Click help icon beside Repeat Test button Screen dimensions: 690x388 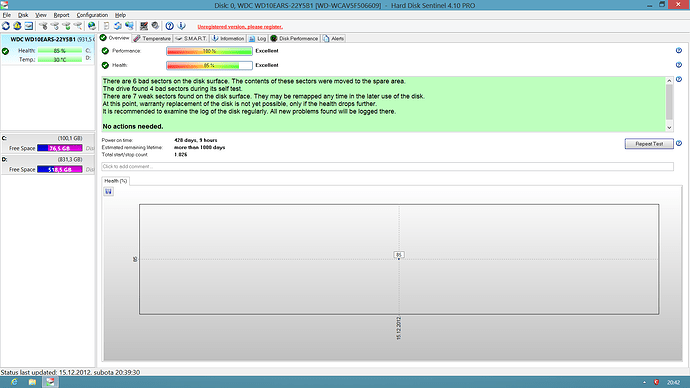point(679,143)
